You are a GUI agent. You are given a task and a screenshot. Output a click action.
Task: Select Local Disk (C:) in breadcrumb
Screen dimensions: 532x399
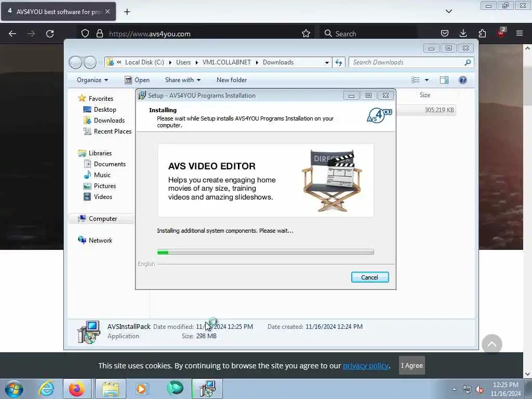(x=144, y=62)
